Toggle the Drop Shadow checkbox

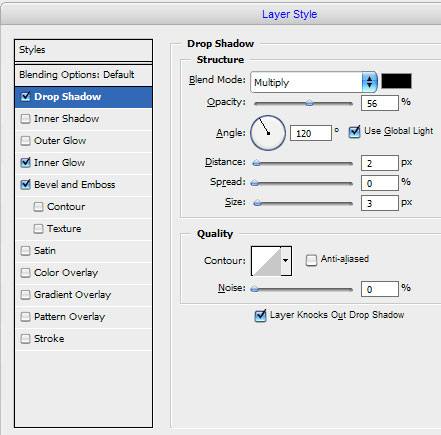coord(25,97)
